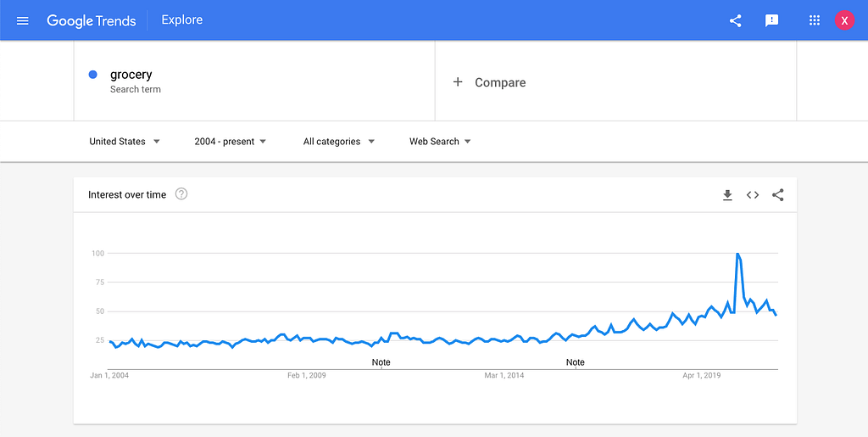868x437 pixels.
Task: Click the 100 peak on the trend line
Action: tap(737, 254)
